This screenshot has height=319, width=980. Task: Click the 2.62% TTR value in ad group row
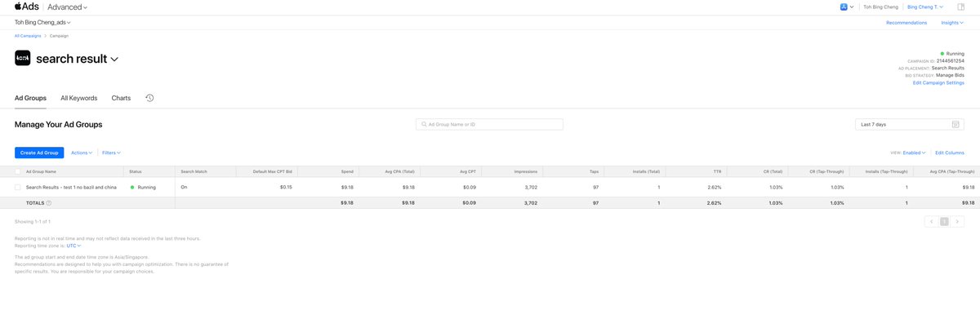tap(715, 187)
